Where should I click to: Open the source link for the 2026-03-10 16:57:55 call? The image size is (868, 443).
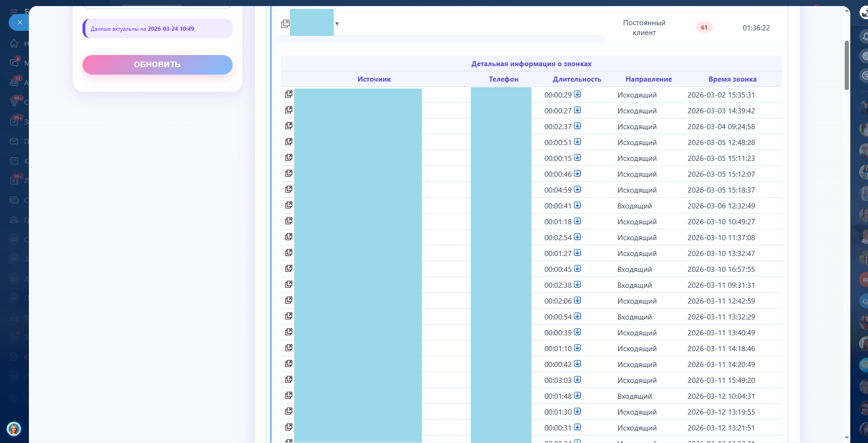tap(289, 269)
